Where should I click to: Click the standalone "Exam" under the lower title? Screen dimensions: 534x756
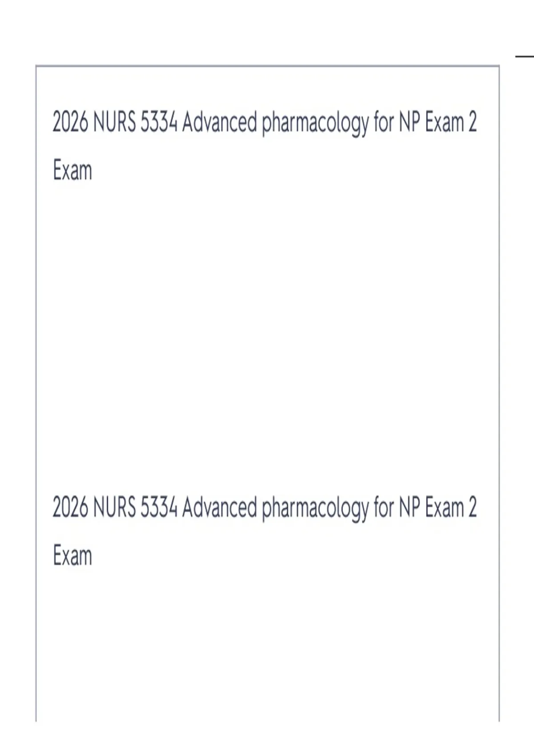click(x=73, y=555)
